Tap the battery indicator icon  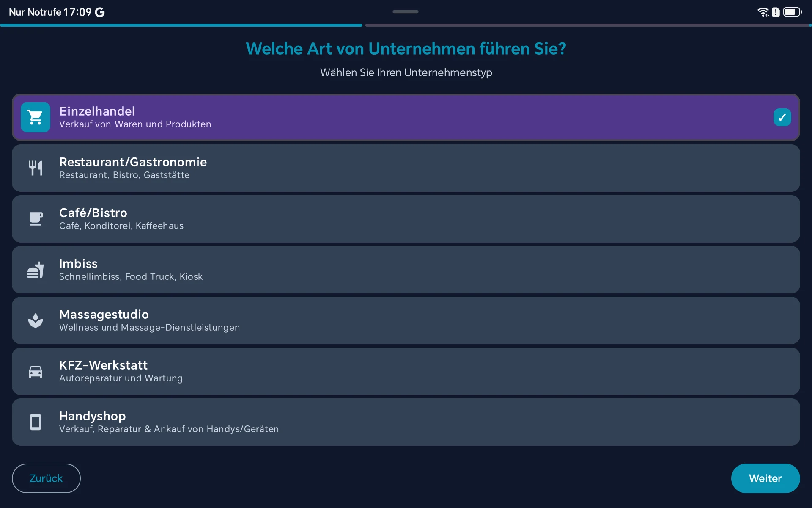(792, 12)
